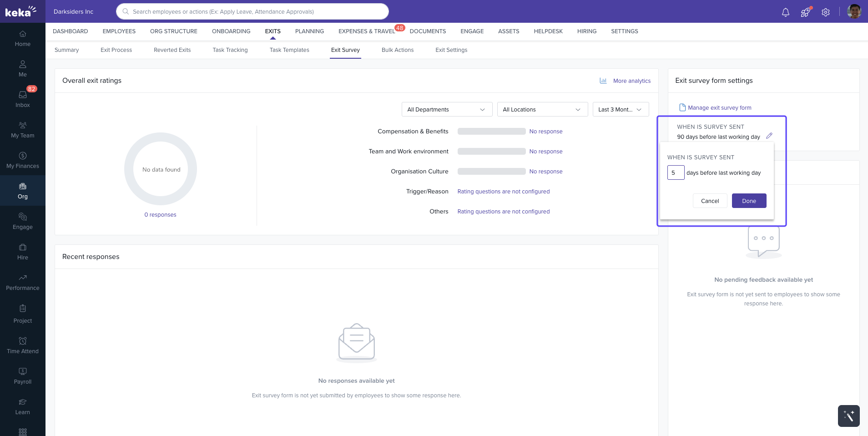Expand the All Locations dropdown
Image resolution: width=868 pixels, height=436 pixels.
(542, 109)
